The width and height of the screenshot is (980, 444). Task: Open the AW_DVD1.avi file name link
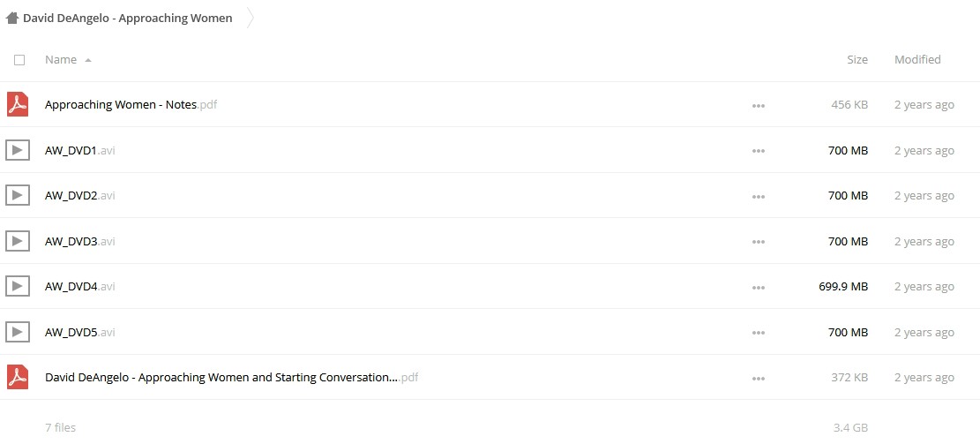pos(80,150)
